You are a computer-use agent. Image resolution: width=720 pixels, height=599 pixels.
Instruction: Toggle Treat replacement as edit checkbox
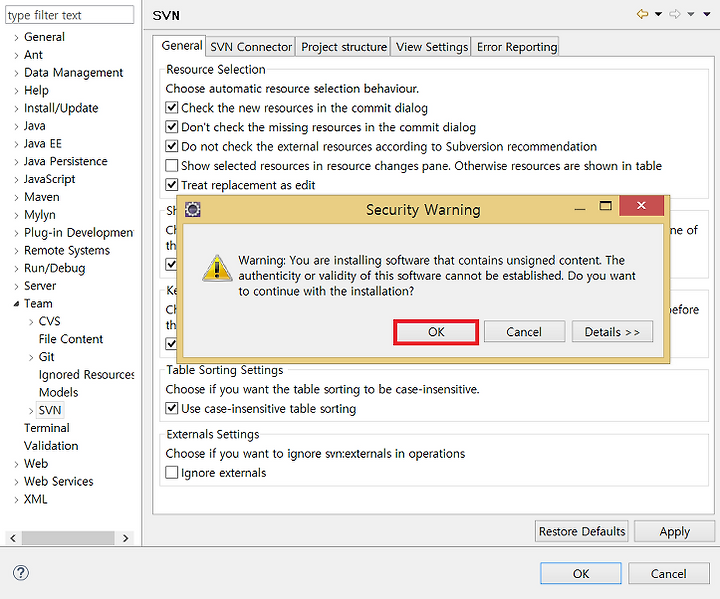click(x=171, y=185)
